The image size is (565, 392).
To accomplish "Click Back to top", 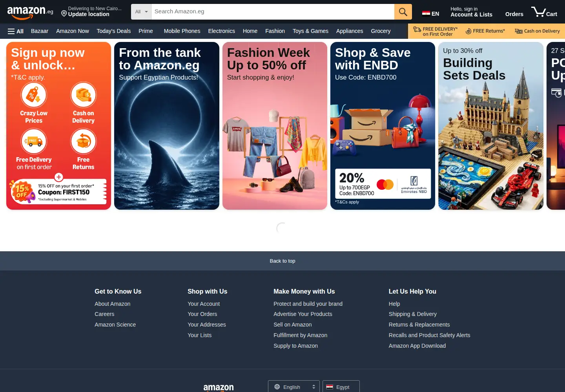I will 282,261.
